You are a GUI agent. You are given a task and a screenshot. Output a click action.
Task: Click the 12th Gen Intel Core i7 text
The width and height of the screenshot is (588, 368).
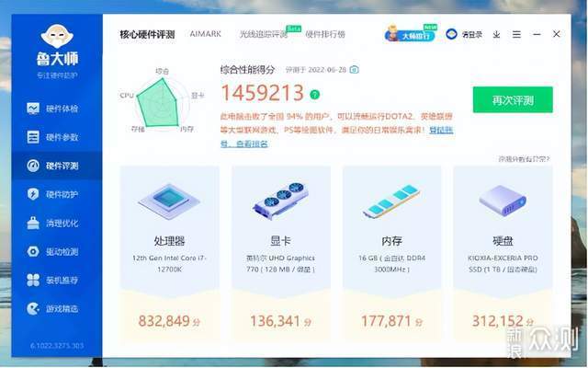169,264
